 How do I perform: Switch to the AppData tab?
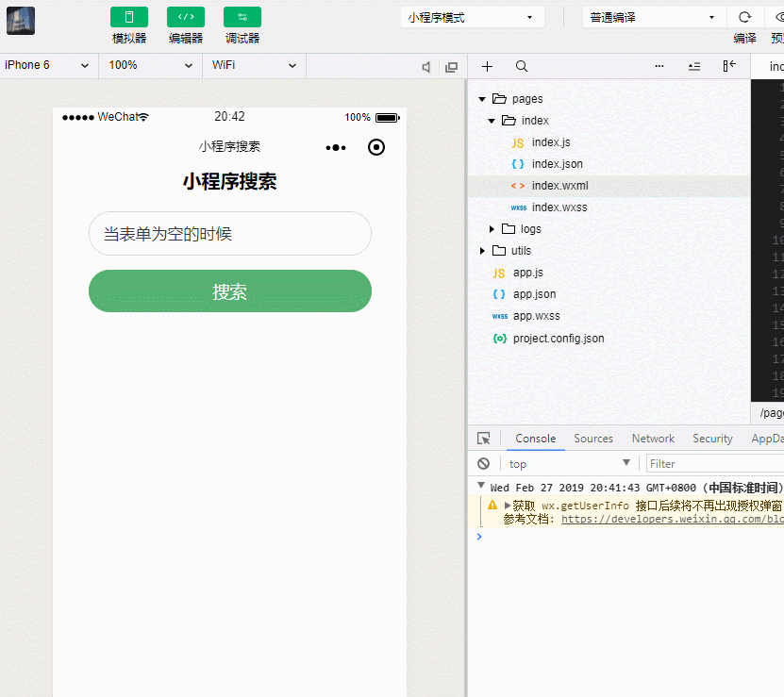768,439
